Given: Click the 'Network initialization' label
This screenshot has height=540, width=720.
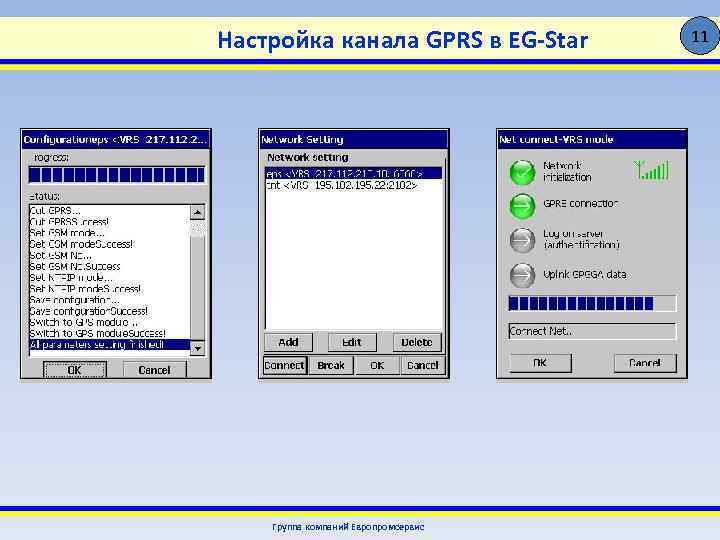Looking at the screenshot, I should [567, 171].
